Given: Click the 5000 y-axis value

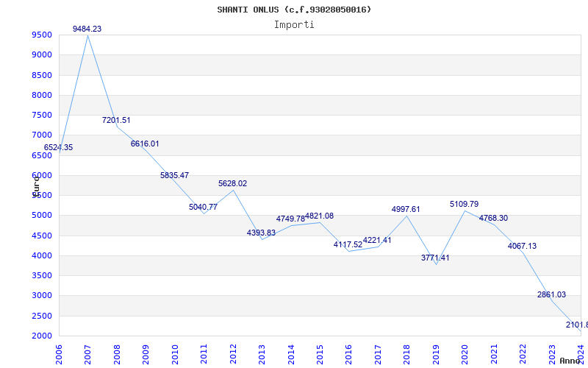Looking at the screenshot, I should [x=42, y=216].
